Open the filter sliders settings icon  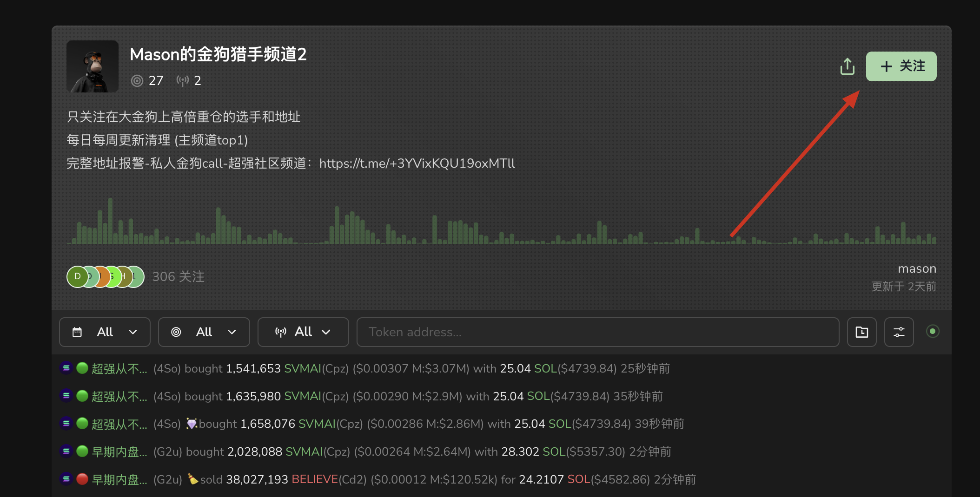899,332
